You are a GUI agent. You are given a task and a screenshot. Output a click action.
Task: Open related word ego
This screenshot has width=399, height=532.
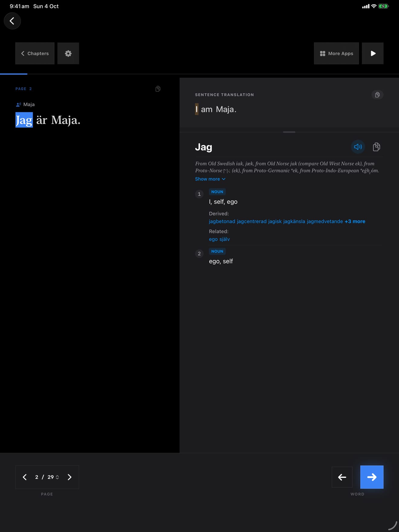(x=213, y=239)
